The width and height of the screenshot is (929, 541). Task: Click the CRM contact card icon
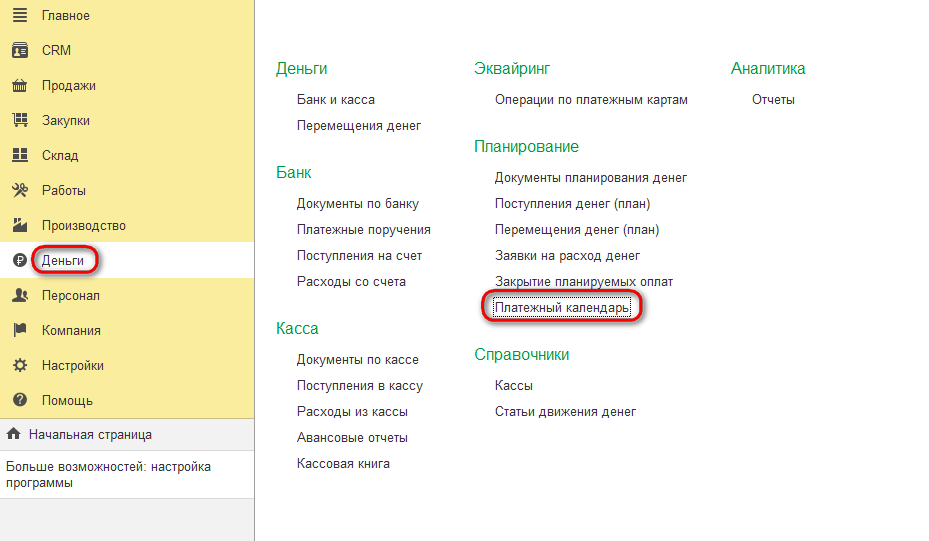pyautogui.click(x=20, y=50)
